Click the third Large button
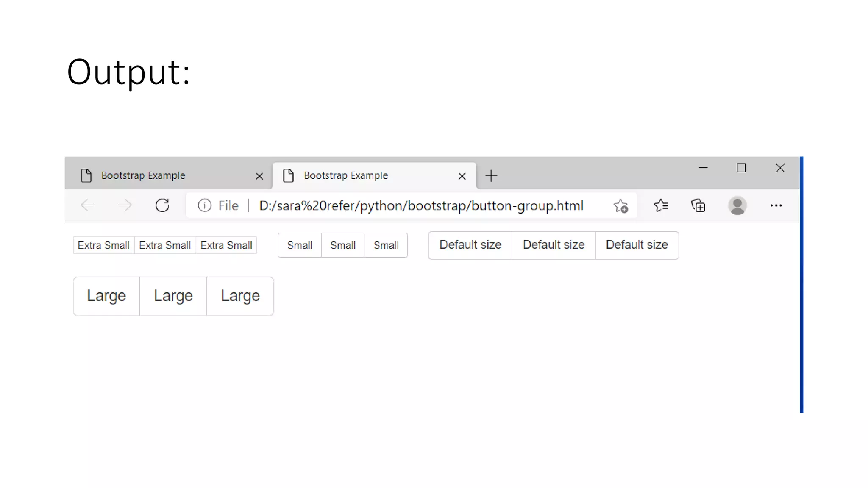This screenshot has width=868, height=488. coord(240,296)
